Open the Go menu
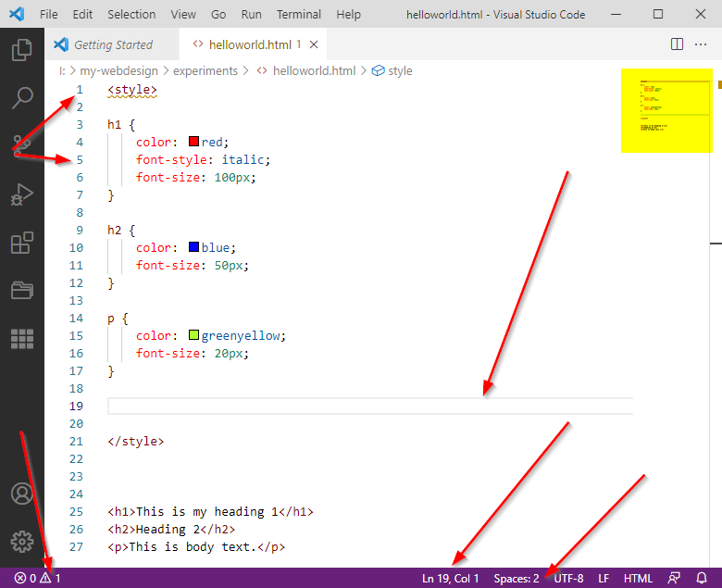 [218, 14]
